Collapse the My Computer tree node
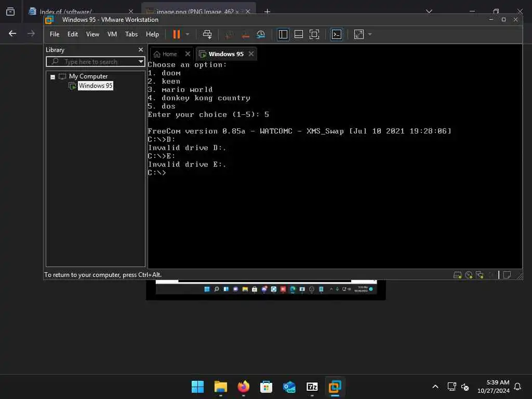 click(x=52, y=77)
